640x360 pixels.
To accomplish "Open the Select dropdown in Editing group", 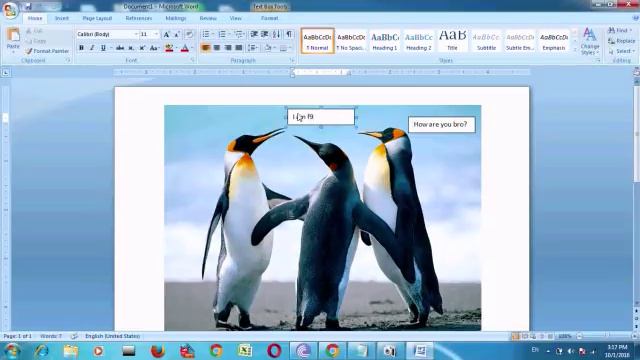I will pos(622,51).
